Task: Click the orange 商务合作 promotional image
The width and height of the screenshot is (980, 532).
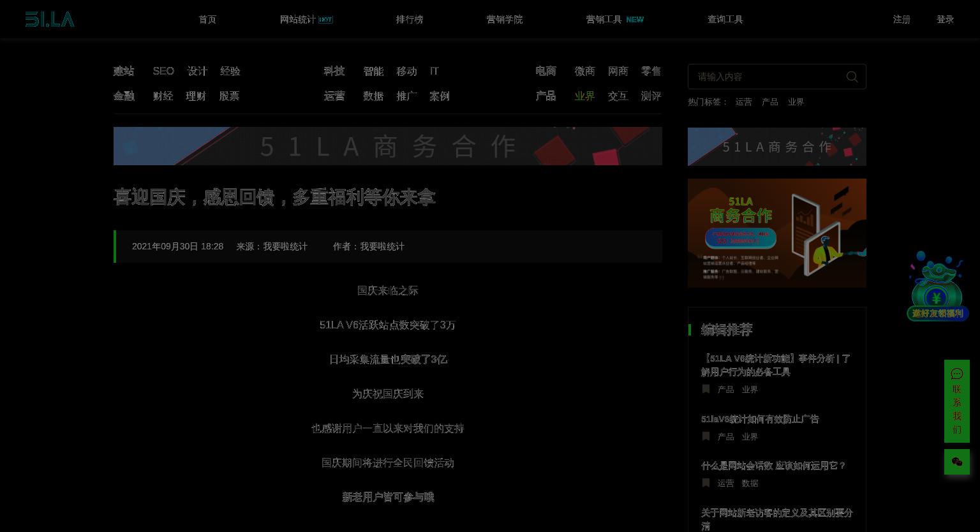Action: pos(777,233)
